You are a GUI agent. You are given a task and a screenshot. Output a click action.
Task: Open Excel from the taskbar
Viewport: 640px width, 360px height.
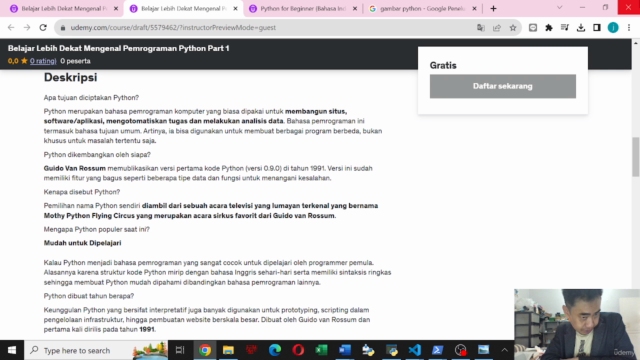(321, 350)
